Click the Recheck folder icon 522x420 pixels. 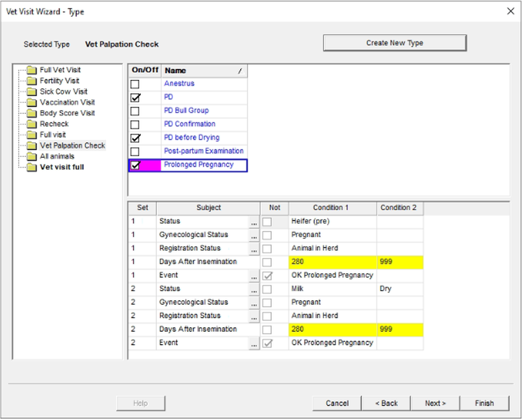pyautogui.click(x=32, y=124)
